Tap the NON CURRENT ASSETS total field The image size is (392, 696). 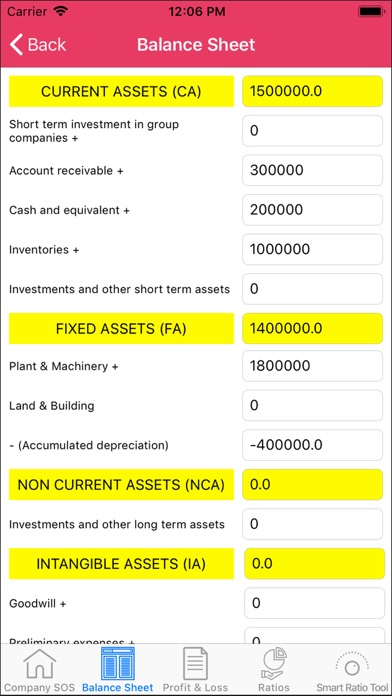pyautogui.click(x=313, y=484)
